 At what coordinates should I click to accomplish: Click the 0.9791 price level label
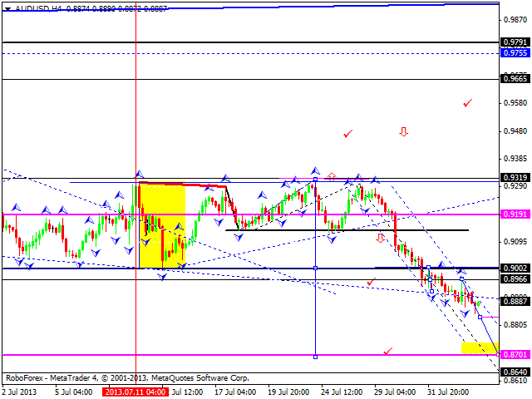(x=515, y=42)
